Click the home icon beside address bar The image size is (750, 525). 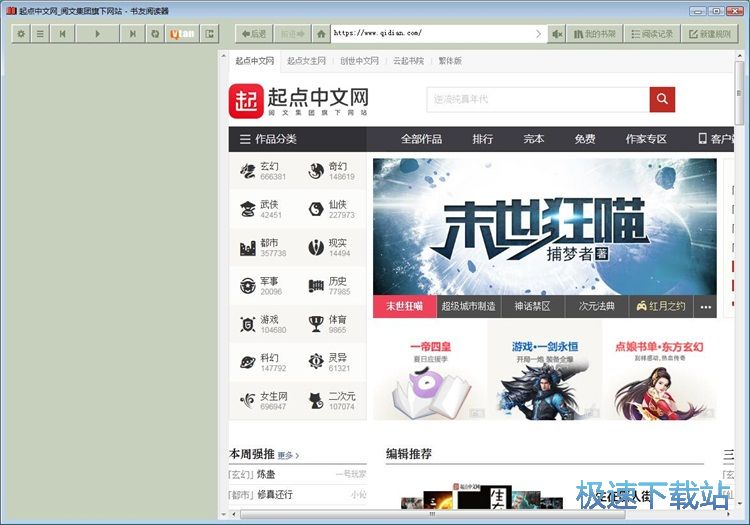(320, 33)
